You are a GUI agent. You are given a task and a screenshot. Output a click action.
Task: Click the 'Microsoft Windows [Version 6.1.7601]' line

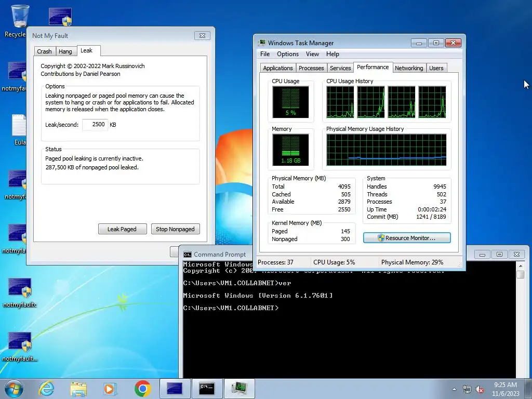(258, 296)
